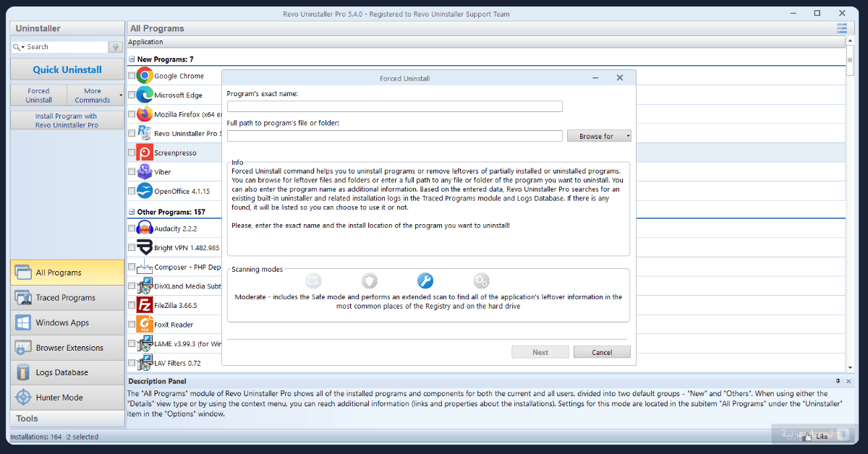The height and width of the screenshot is (454, 868).
Task: Open the Traced Programs module
Action: click(x=67, y=298)
